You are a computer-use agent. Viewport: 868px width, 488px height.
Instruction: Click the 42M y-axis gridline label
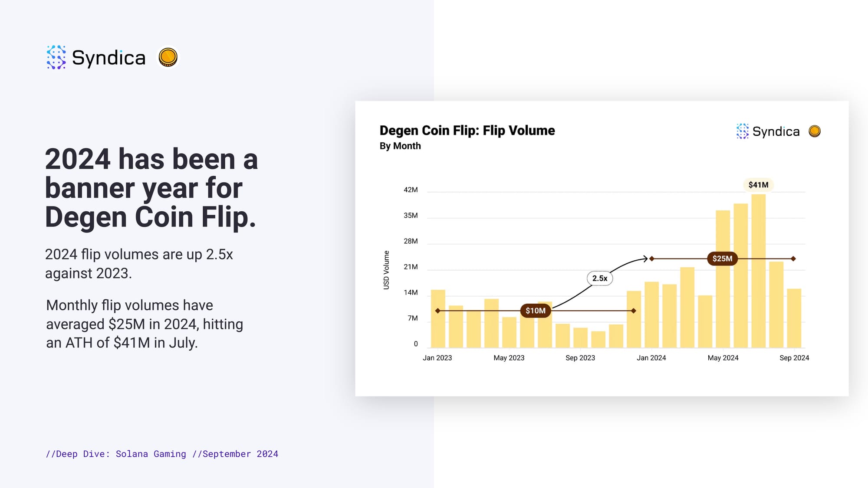coord(411,190)
